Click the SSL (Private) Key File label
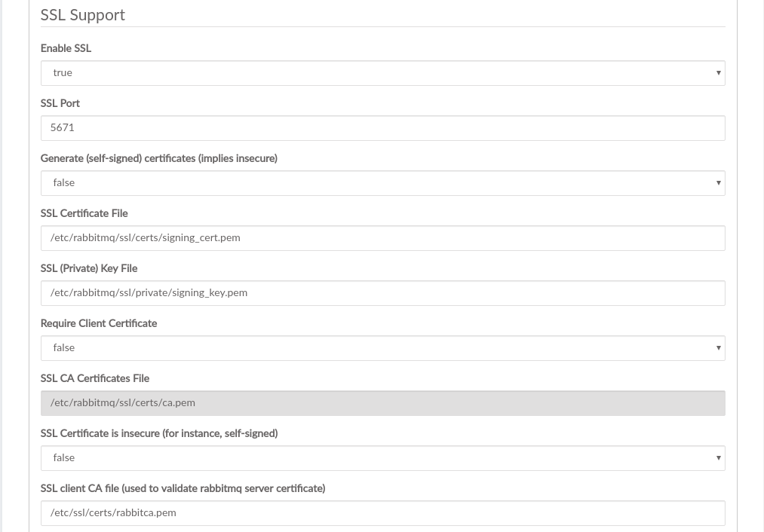This screenshot has height=532, width=764. (89, 268)
